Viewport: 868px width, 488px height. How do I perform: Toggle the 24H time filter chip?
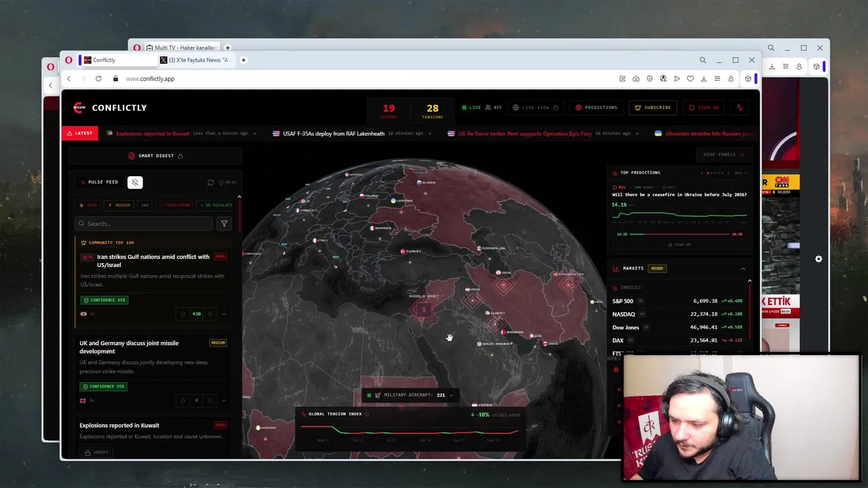145,205
